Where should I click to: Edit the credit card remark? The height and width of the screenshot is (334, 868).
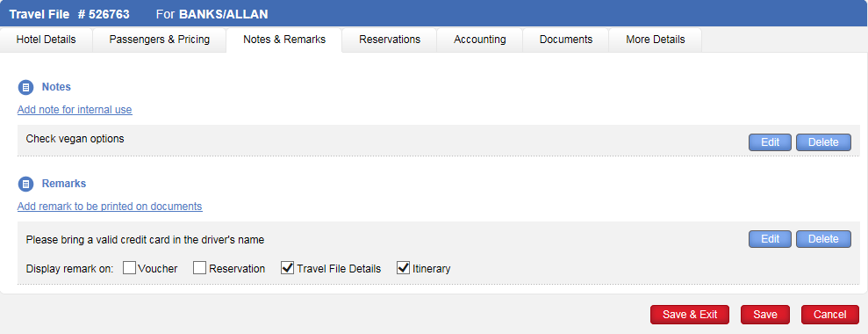coord(770,239)
